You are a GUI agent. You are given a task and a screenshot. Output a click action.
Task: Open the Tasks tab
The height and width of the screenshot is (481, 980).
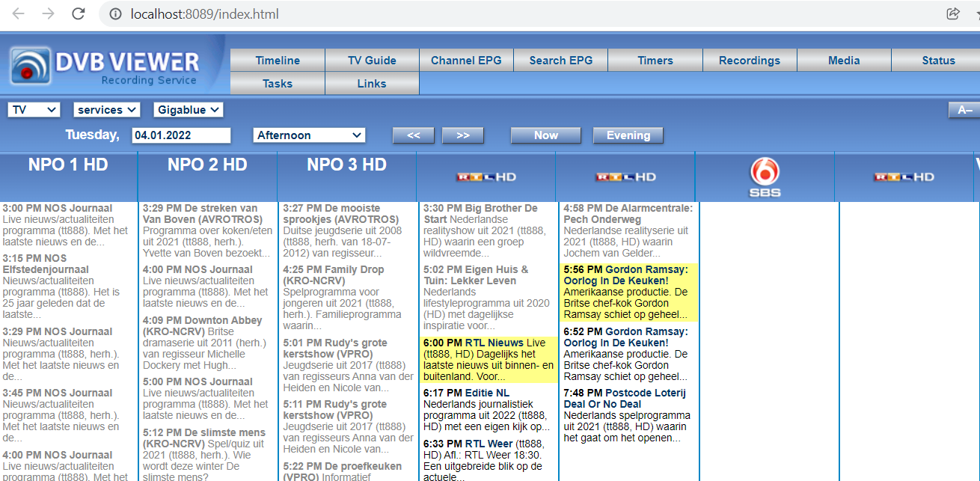pos(278,84)
